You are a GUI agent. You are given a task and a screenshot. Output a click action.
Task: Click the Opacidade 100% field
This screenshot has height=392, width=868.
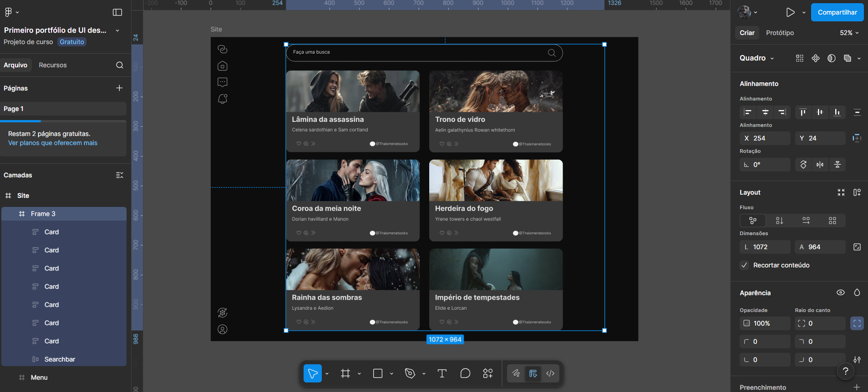tap(766, 323)
